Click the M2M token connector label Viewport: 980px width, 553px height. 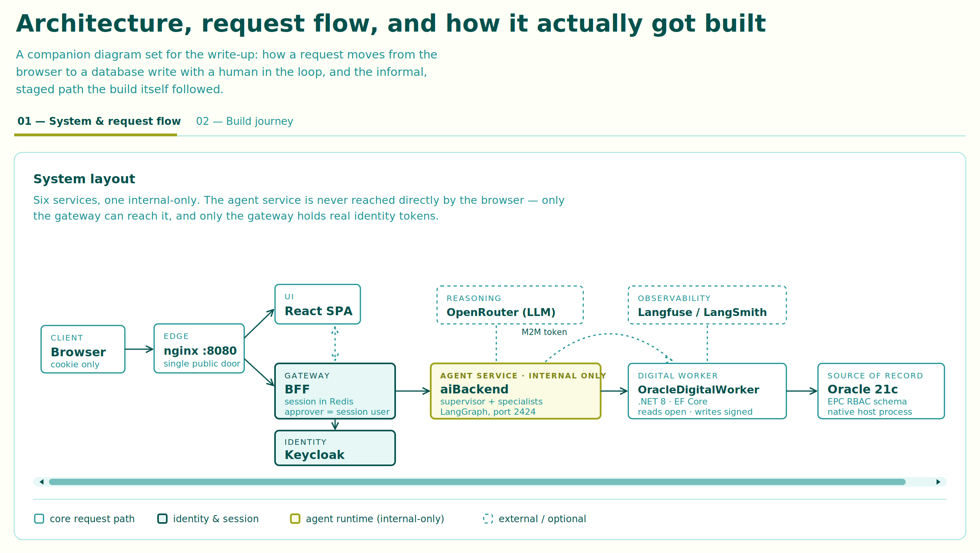[544, 332]
